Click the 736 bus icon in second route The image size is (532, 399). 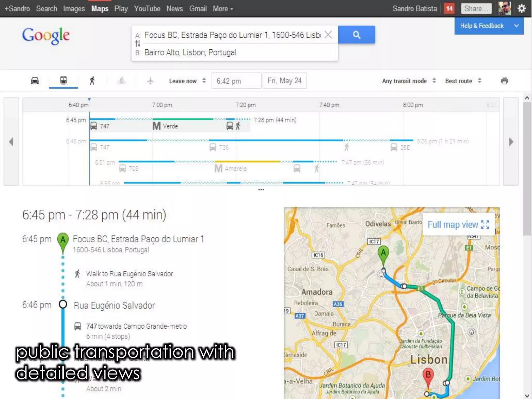point(213,147)
